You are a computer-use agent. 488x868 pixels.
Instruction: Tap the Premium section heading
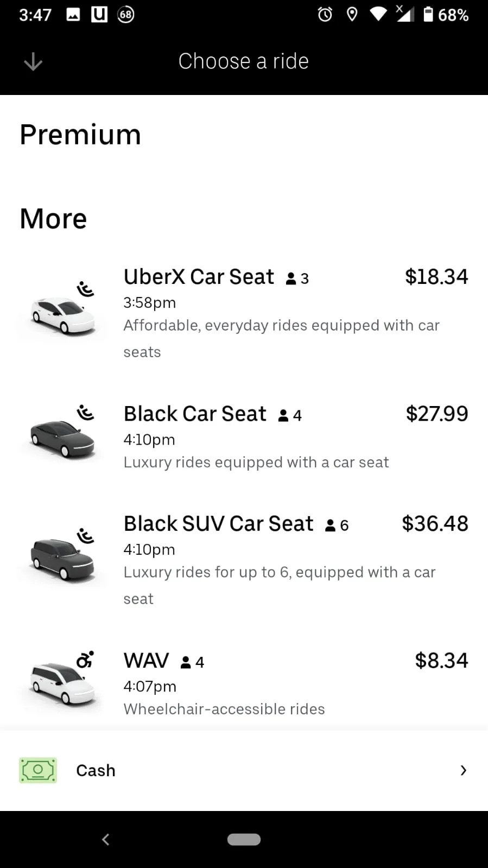[x=80, y=135]
